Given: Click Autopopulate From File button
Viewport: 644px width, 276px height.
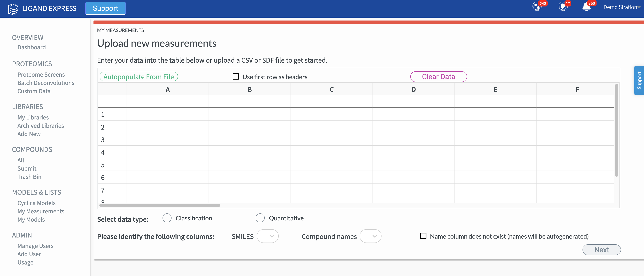Looking at the screenshot, I should [x=139, y=77].
